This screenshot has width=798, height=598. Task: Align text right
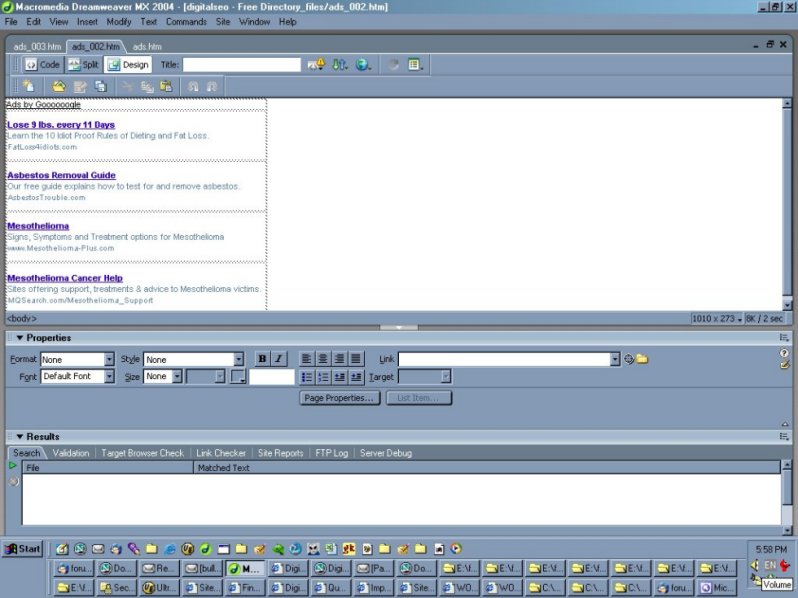339,359
